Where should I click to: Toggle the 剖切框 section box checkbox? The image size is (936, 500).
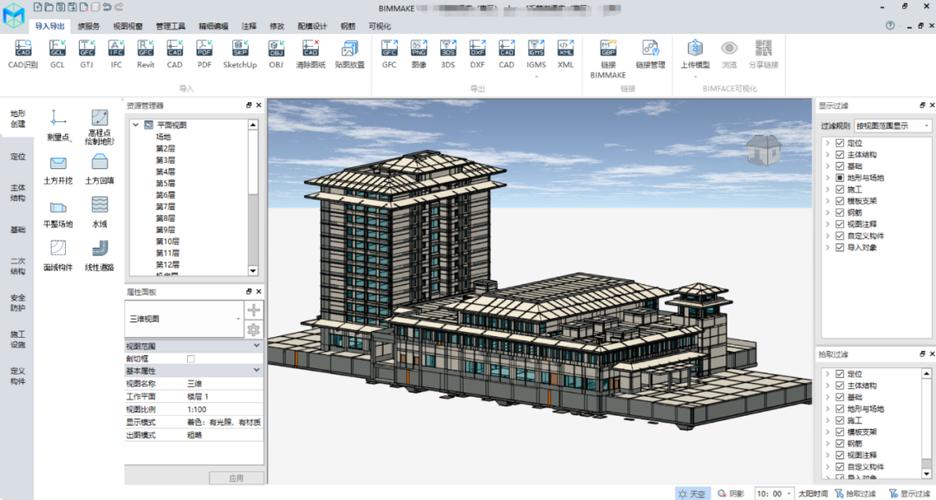coord(191,359)
